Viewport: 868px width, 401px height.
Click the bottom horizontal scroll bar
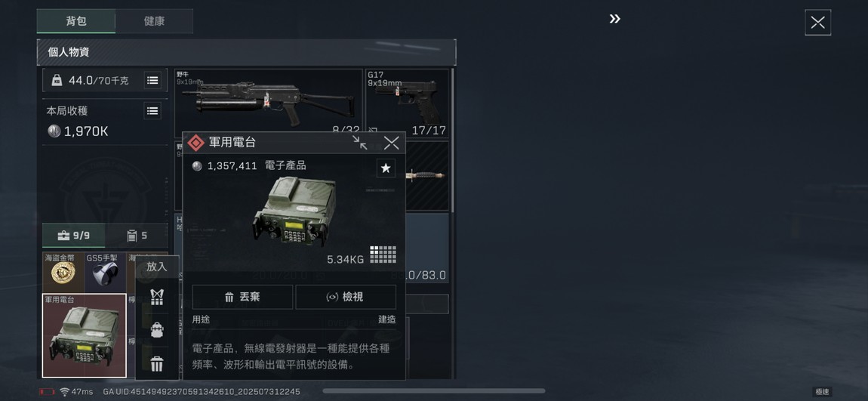(x=434, y=391)
